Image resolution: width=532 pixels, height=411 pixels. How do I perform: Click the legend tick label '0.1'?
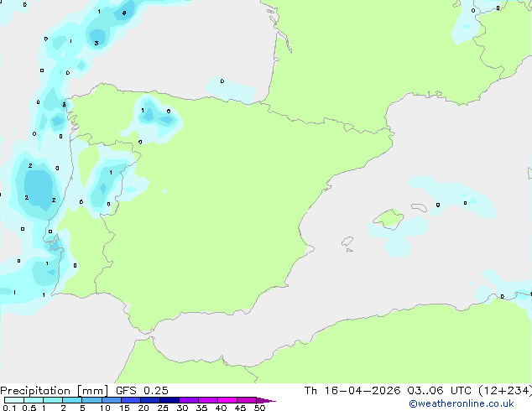[9, 408]
